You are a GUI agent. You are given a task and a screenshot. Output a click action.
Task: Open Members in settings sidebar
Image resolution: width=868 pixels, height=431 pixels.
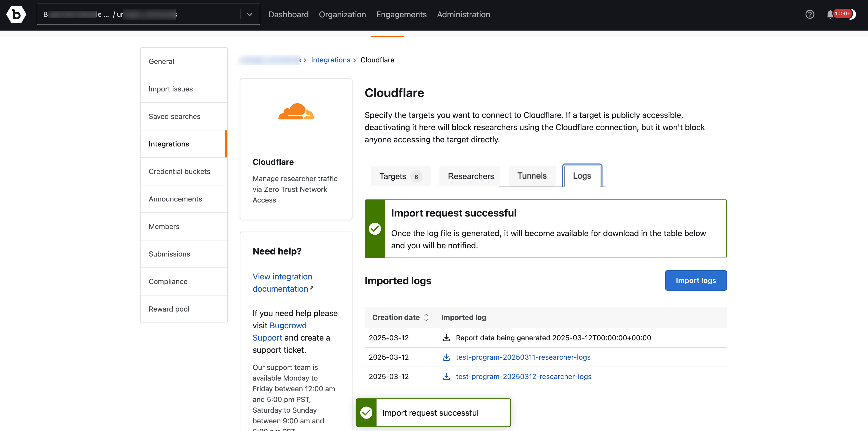coord(184,226)
